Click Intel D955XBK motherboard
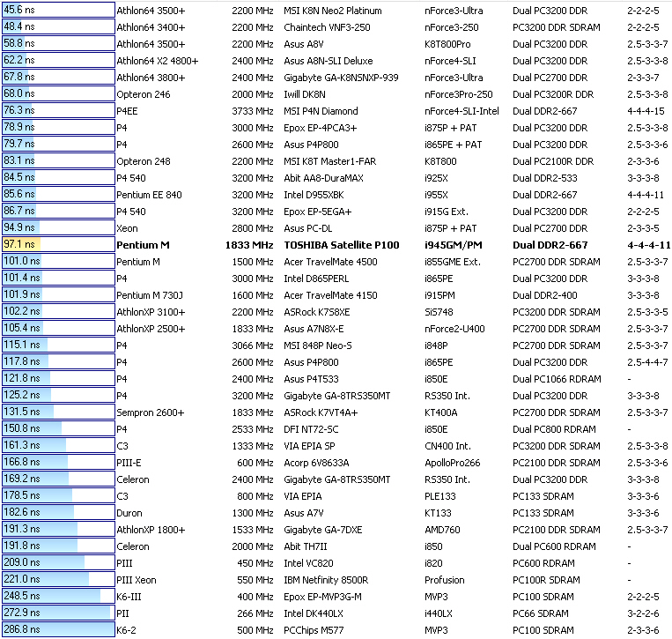The image size is (672, 639). [x=314, y=195]
